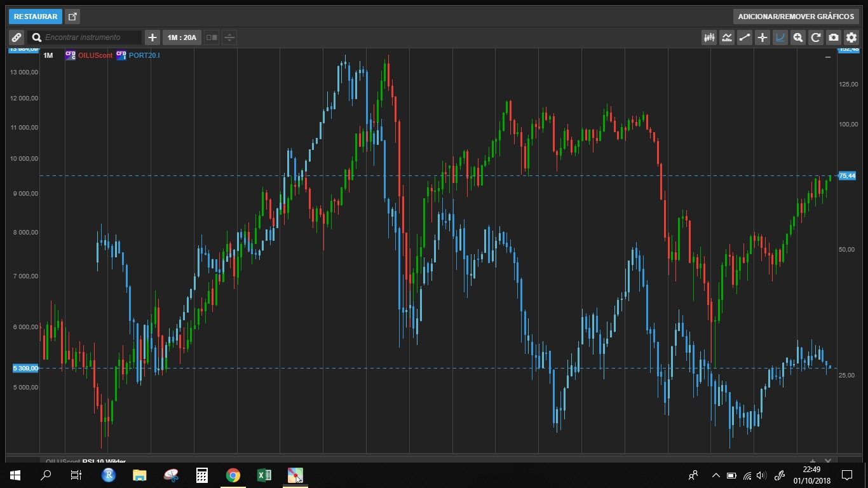Click the 5 309,00 price level marker

[25, 369]
